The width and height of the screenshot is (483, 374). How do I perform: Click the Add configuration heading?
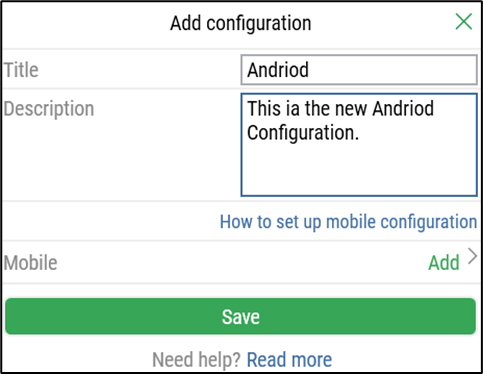click(x=241, y=23)
